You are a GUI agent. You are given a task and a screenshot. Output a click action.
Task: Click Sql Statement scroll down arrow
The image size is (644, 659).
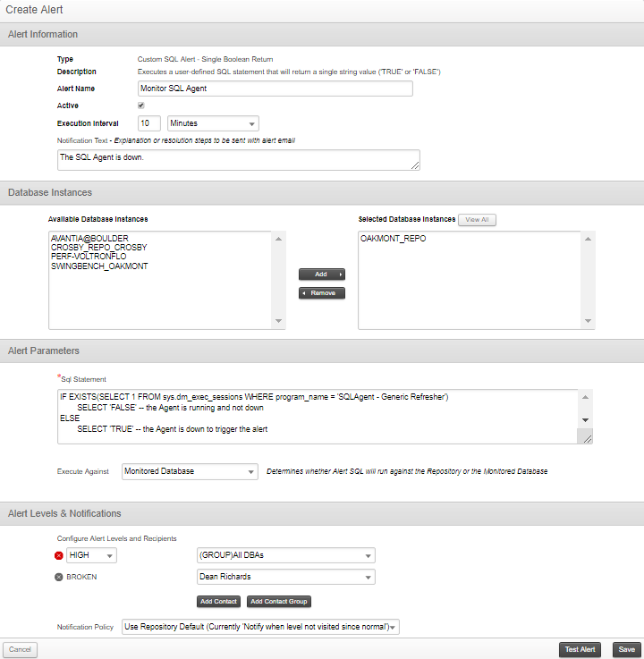[585, 420]
